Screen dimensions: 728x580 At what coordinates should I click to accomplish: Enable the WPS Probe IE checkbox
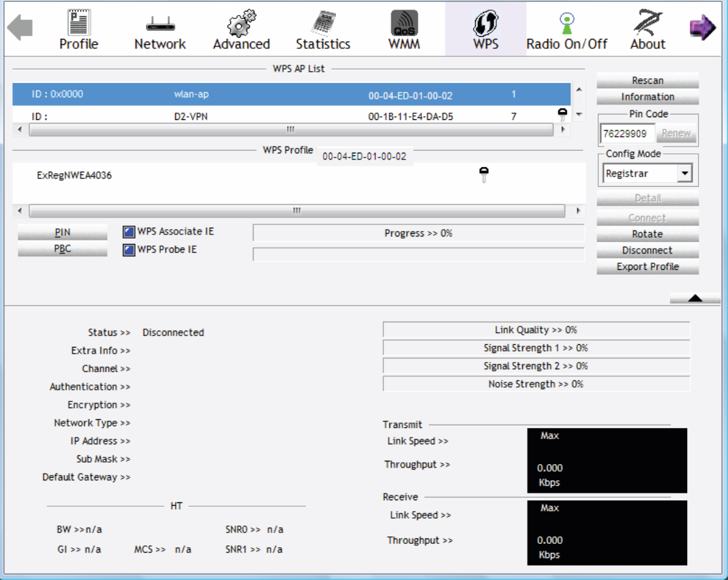pos(129,250)
